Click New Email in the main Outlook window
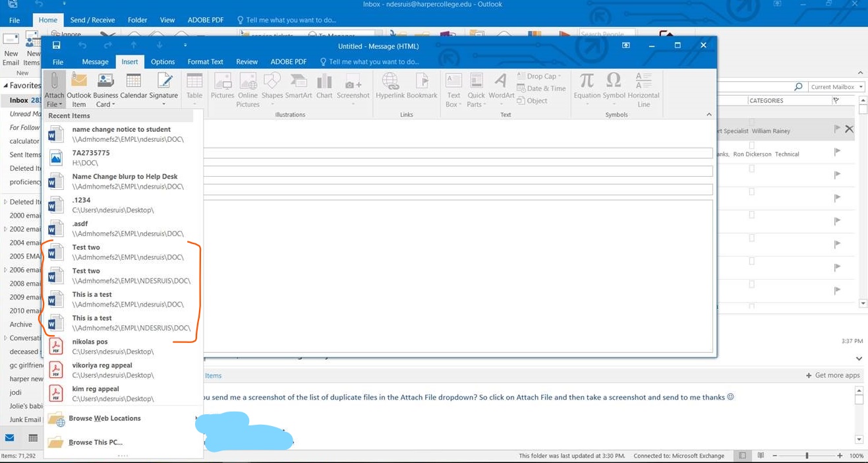 pos(11,48)
